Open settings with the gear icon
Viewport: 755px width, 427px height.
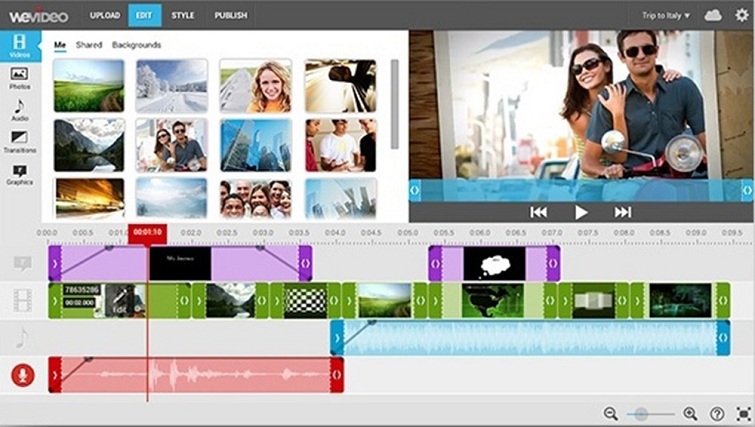click(741, 15)
